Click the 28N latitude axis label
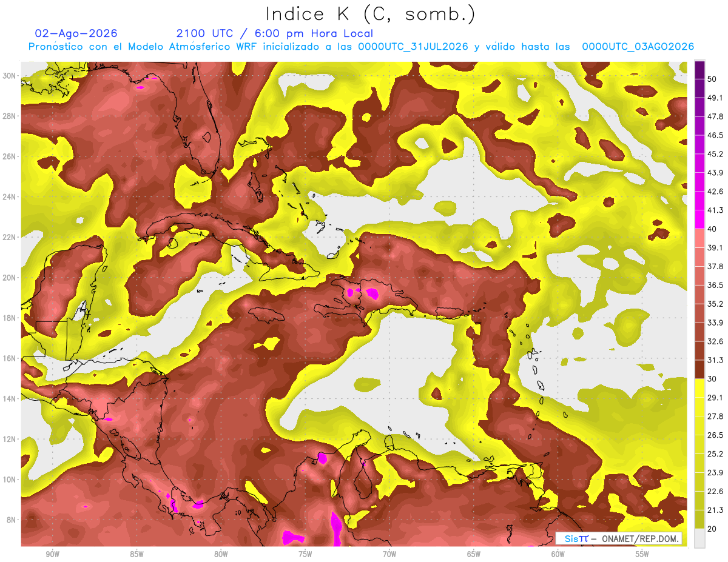 tap(9, 116)
